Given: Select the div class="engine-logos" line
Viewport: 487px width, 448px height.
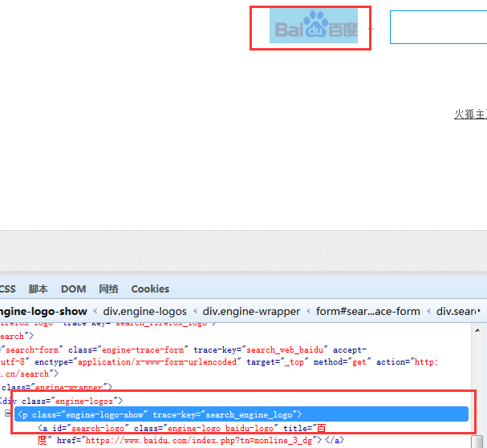Looking at the screenshot, I should [62, 401].
